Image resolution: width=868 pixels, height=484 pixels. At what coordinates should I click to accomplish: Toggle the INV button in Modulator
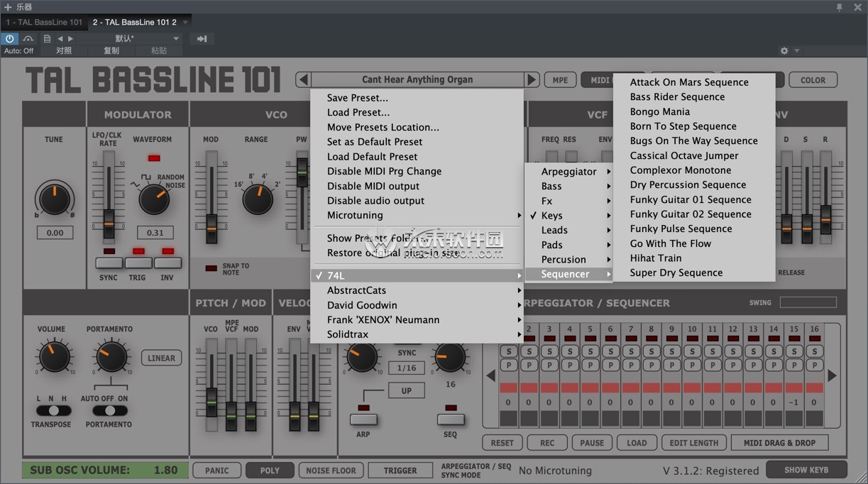point(167,263)
